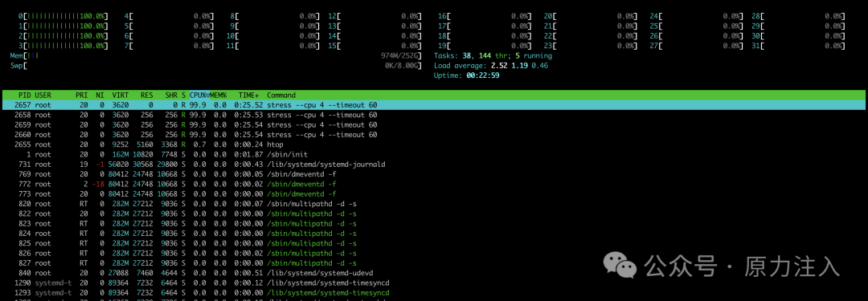Click the idle CPU 15 meter
Viewport: 868px width, 301px height.
click(x=375, y=46)
